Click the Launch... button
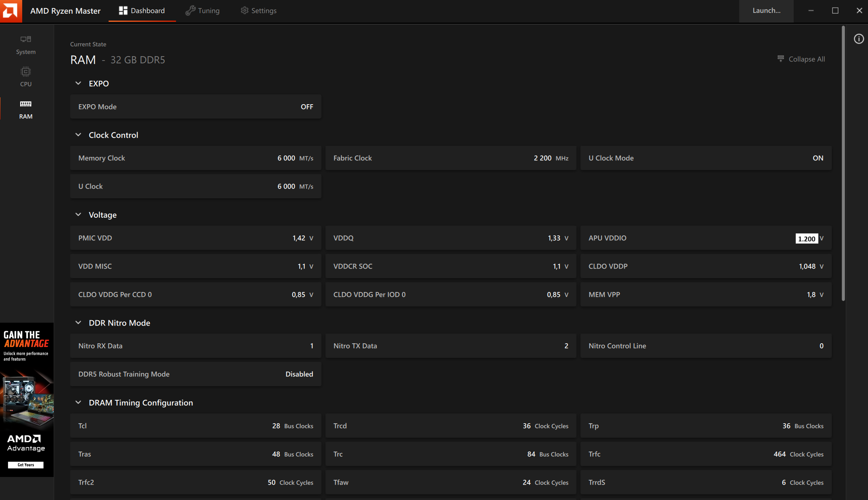The image size is (868, 500). [x=766, y=11]
